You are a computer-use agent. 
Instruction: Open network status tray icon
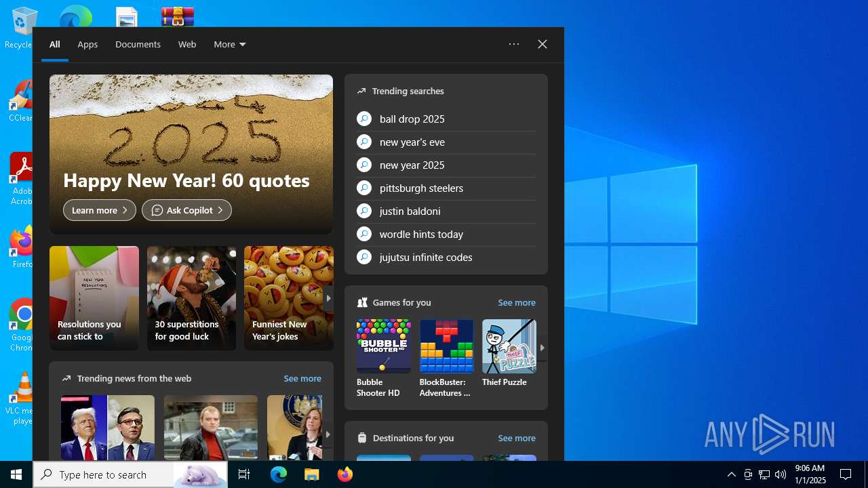(x=764, y=474)
